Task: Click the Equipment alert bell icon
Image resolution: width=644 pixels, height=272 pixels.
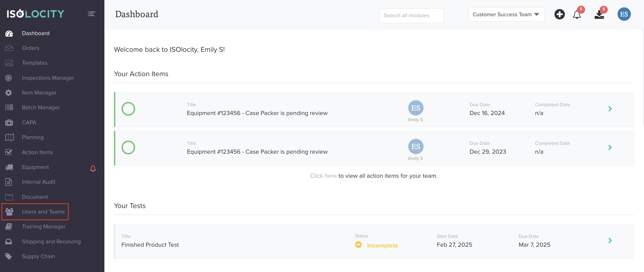Action: point(93,168)
